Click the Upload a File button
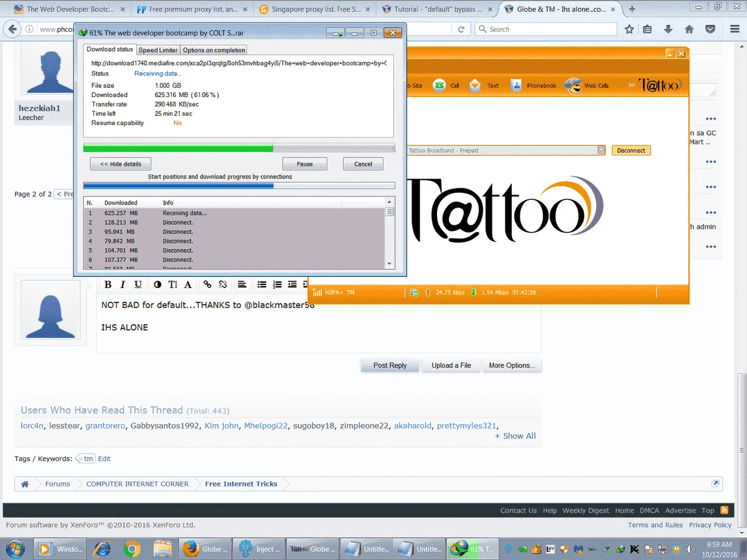 pyautogui.click(x=451, y=365)
